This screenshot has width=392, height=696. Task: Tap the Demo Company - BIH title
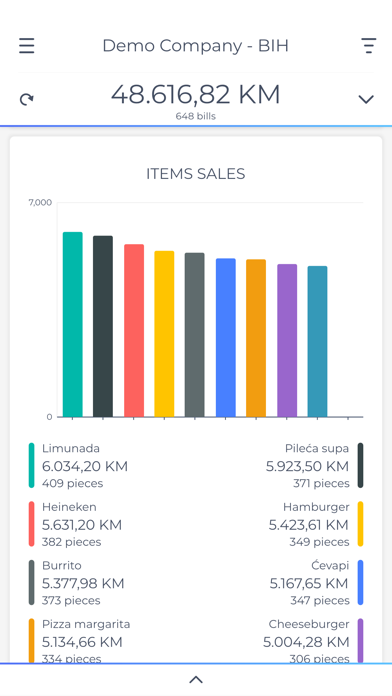pyautogui.click(x=196, y=46)
